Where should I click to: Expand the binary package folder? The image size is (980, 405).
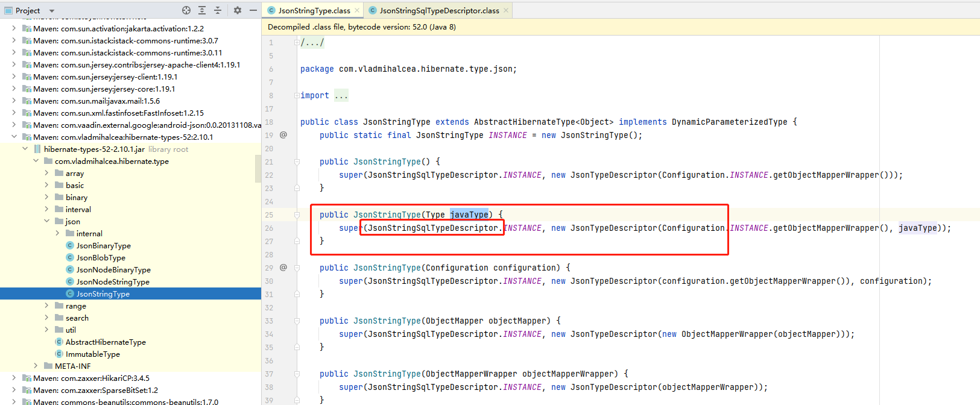[x=46, y=197]
